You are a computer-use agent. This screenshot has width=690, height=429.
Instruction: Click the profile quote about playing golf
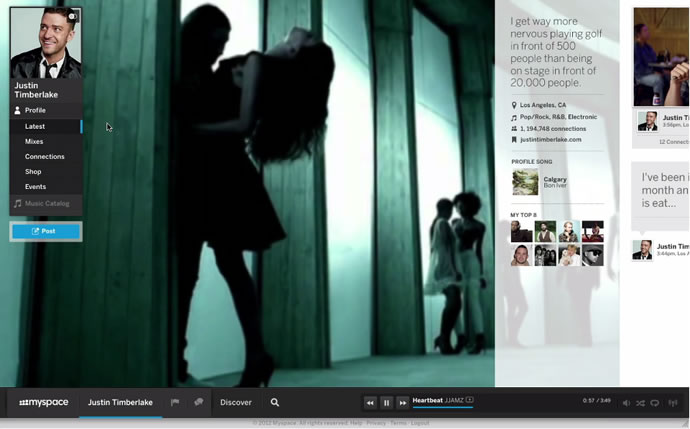click(556, 52)
